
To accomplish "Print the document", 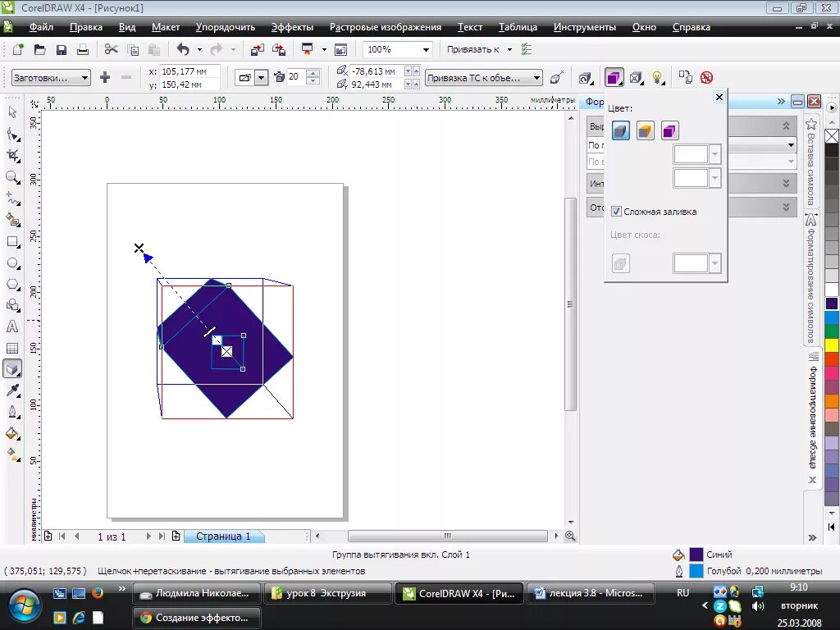I will [83, 50].
